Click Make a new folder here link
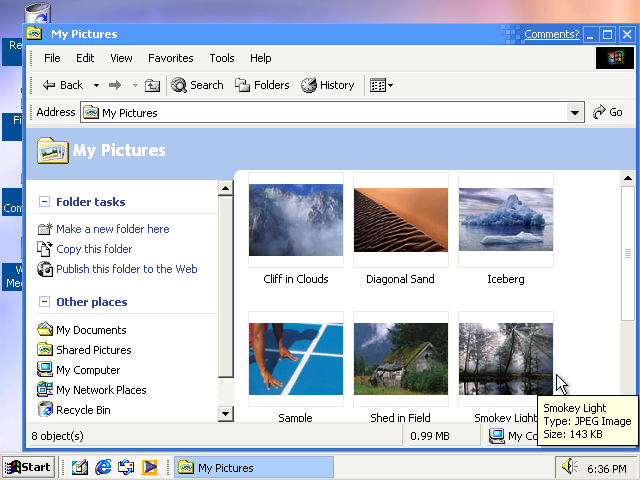640x480 pixels. tap(113, 229)
